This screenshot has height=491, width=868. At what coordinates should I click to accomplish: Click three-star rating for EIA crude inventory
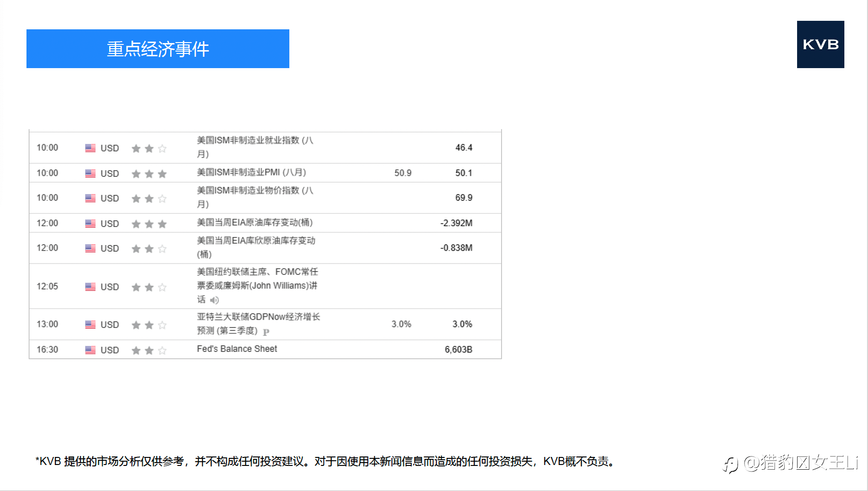coord(149,224)
